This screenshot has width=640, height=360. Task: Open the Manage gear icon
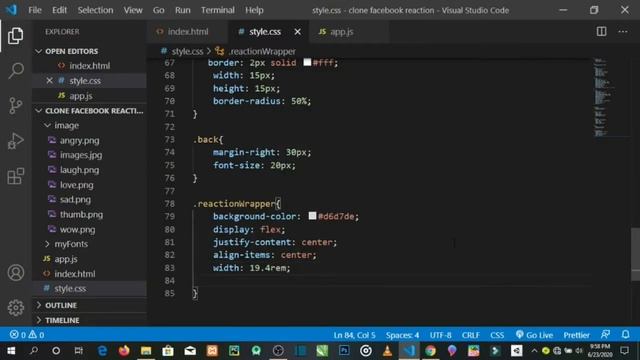16,308
